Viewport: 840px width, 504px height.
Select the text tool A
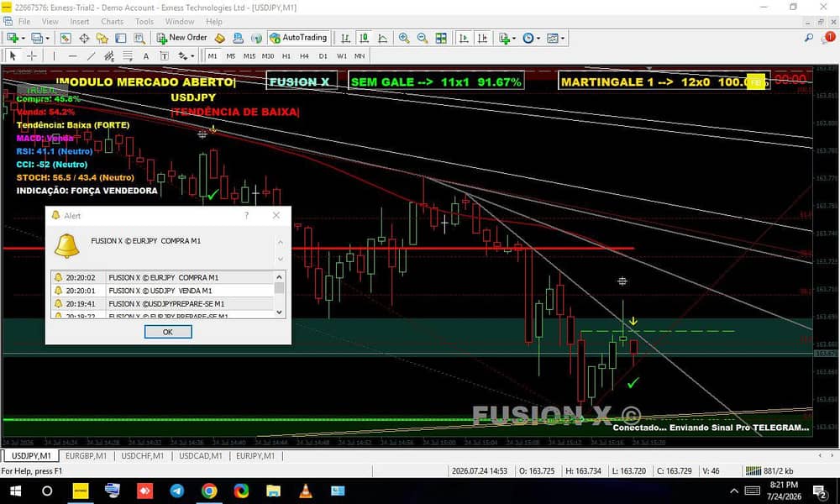coord(145,55)
